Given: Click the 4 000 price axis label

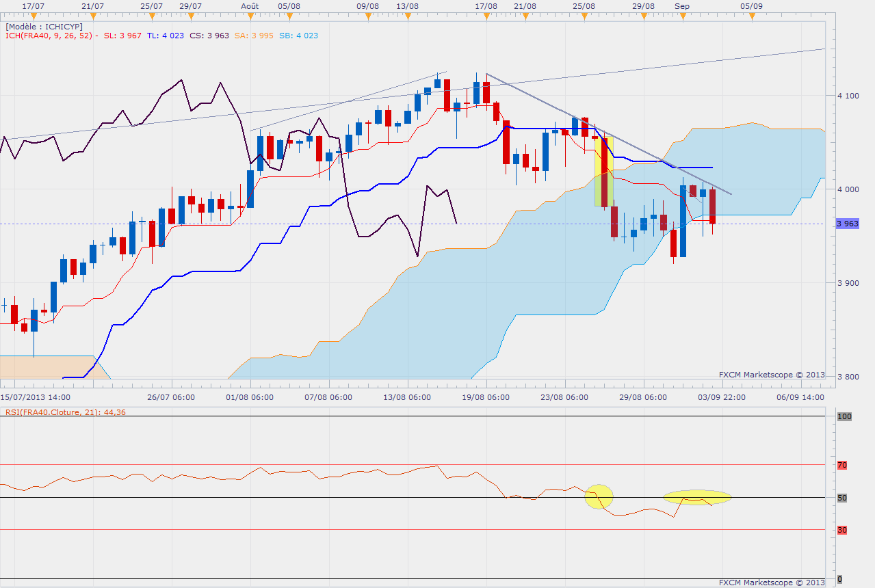Looking at the screenshot, I should pos(848,189).
